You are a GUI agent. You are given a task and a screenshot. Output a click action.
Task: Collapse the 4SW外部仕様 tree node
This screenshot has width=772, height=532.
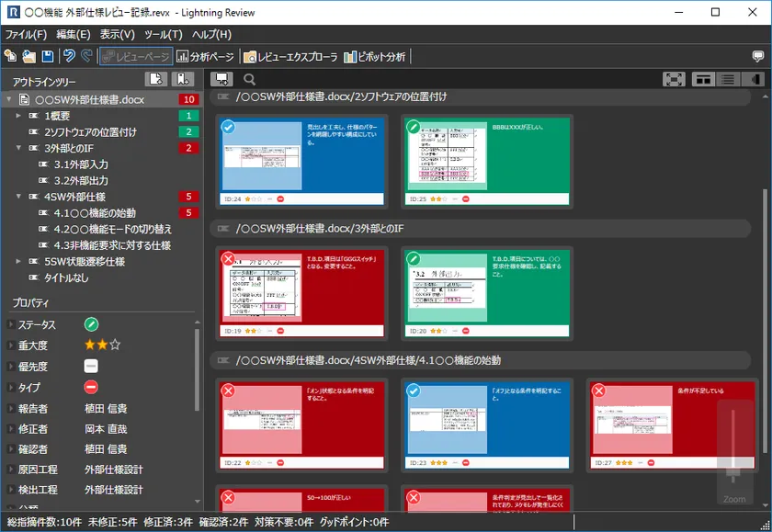coord(19,197)
